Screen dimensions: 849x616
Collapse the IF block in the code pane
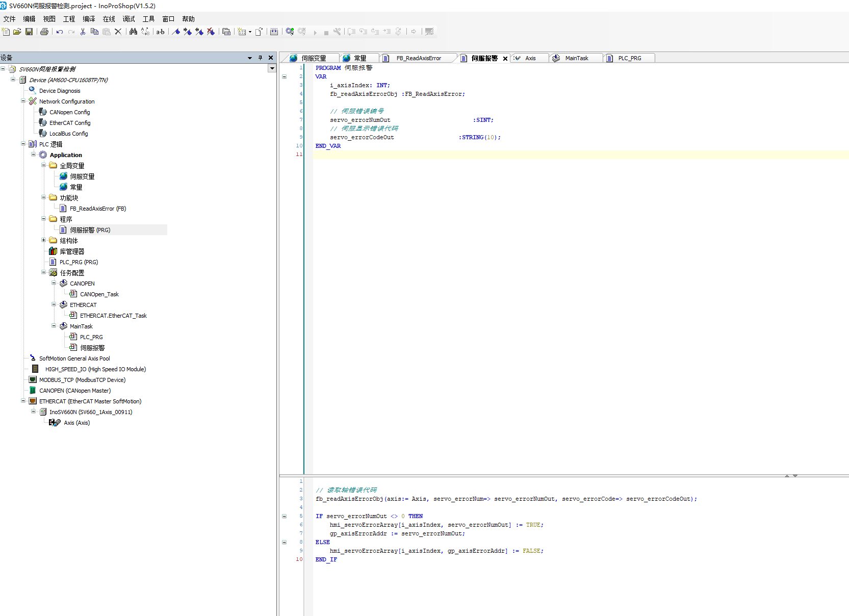click(x=285, y=516)
